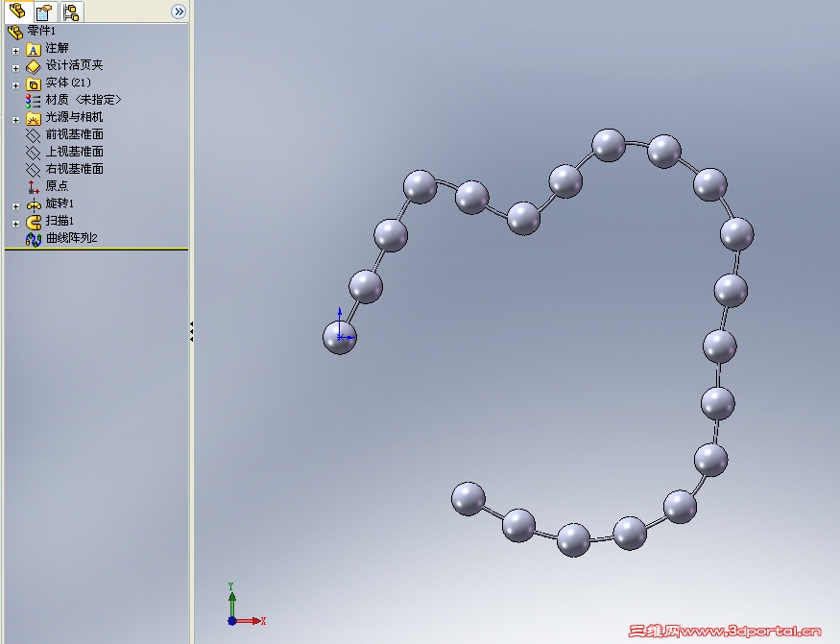Select the 原点 label

[57, 185]
